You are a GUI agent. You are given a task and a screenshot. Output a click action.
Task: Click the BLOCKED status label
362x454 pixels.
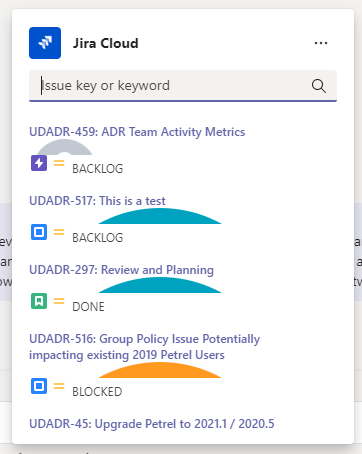point(97,392)
